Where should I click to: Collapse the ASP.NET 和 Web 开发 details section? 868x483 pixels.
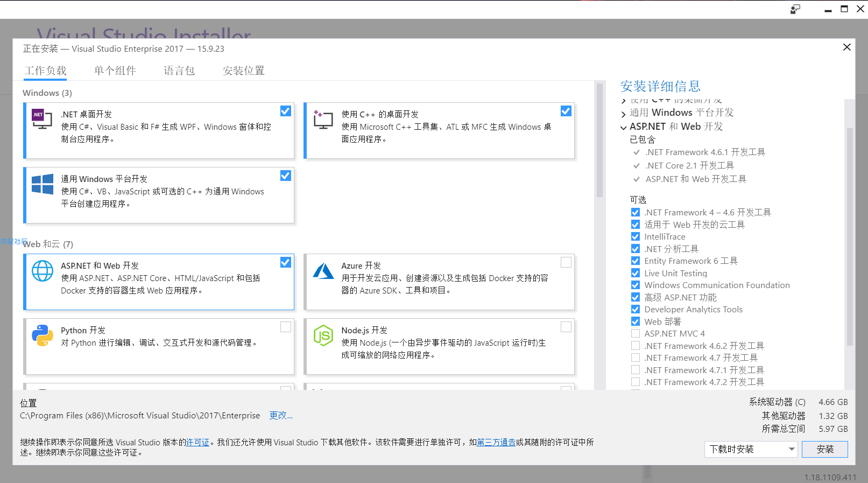coord(624,127)
